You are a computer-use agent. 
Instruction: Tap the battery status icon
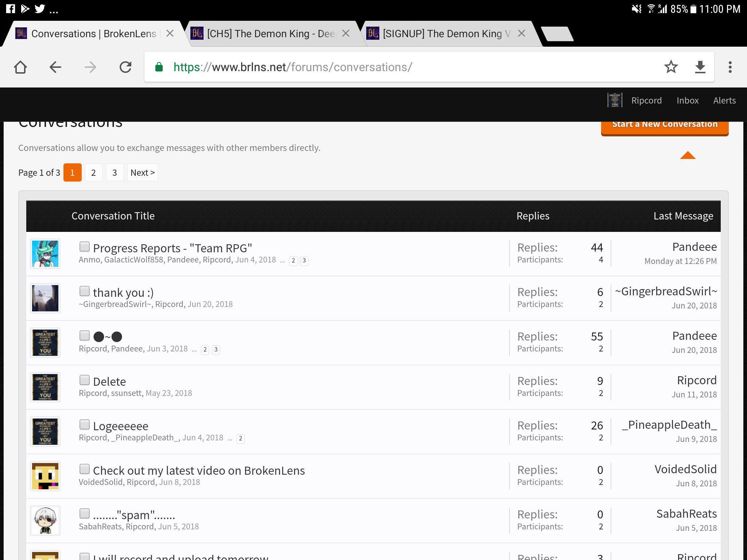(693, 9)
